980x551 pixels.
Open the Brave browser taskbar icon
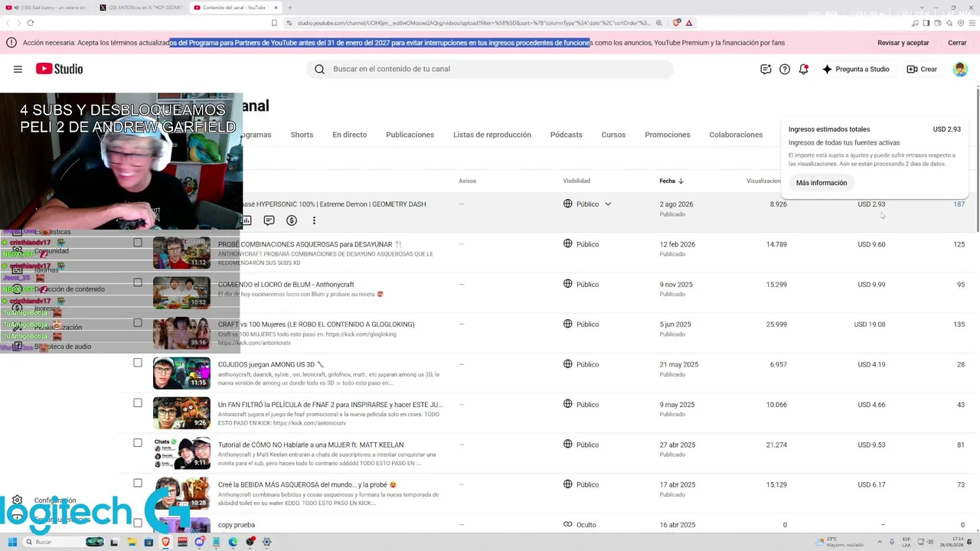click(165, 542)
